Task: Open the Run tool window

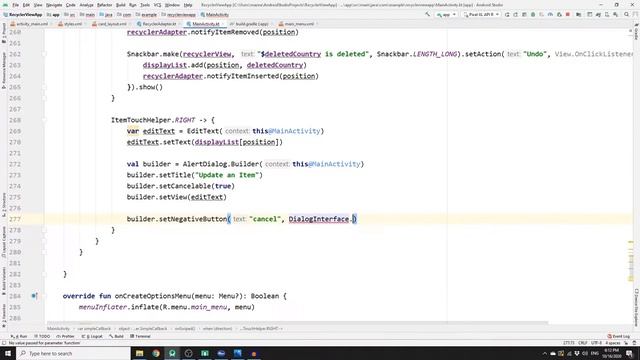Action: (x=19, y=336)
